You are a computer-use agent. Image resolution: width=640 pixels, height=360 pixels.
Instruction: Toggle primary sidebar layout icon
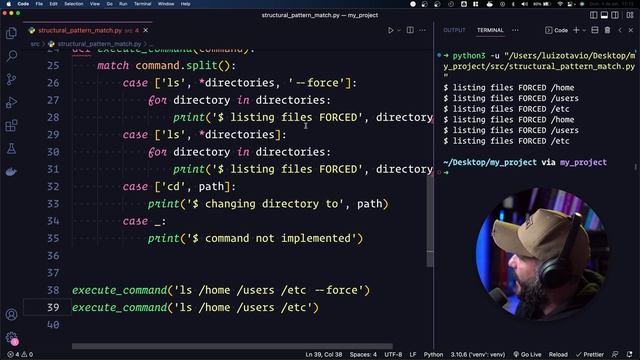[x=593, y=15]
